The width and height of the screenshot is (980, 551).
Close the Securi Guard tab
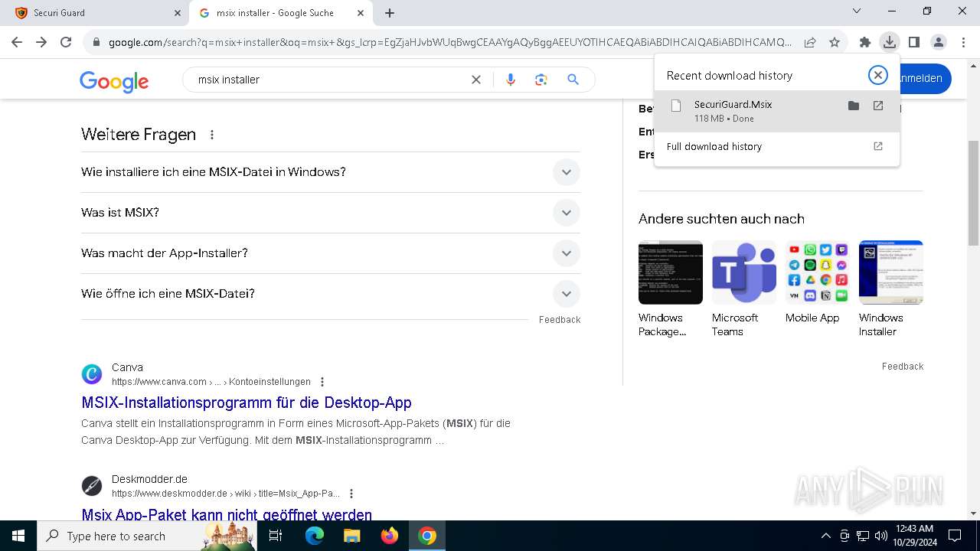point(177,13)
